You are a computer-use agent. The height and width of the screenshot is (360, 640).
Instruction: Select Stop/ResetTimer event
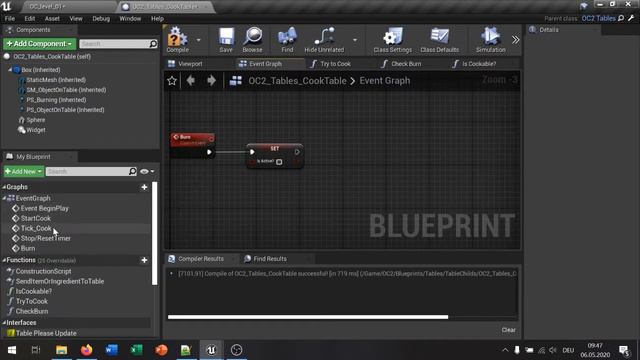45,238
